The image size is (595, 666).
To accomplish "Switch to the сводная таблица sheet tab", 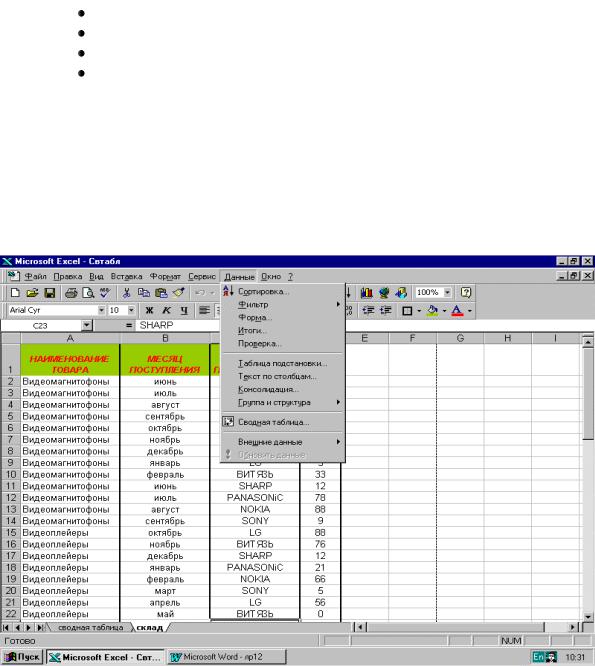I will [x=90, y=627].
